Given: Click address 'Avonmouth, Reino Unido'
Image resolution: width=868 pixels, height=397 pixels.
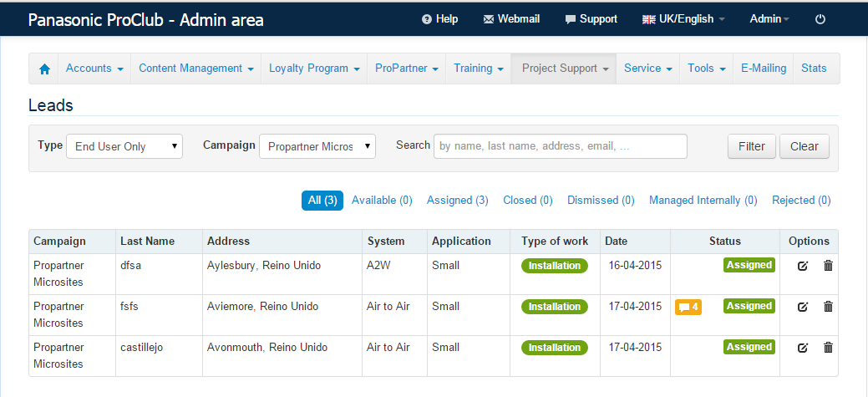Looking at the screenshot, I should (x=267, y=348).
